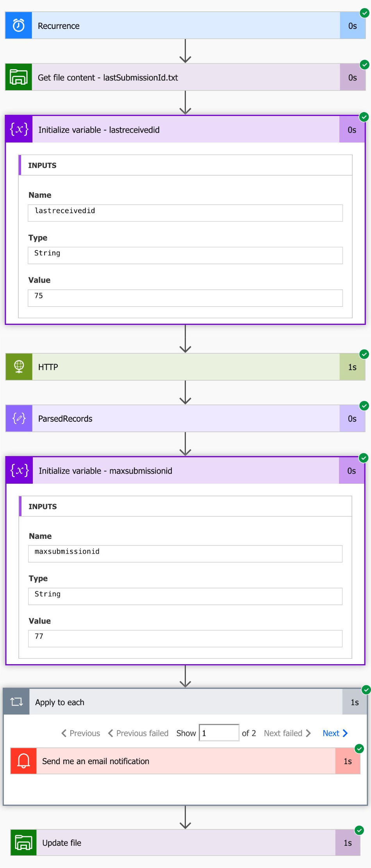Click the HTTP action success status indicator
371x868 pixels.
tap(364, 355)
